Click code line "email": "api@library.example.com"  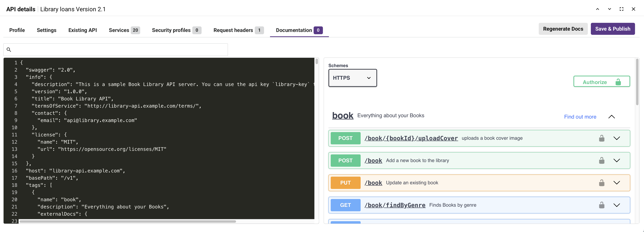(x=87, y=120)
